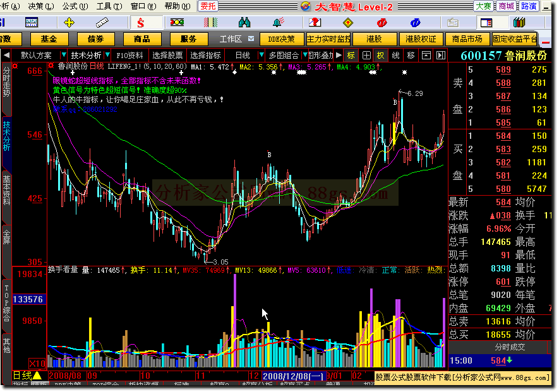The width and height of the screenshot is (559, 392).
Task: Click the colored stripes toolbar icon
Action: (211, 23)
